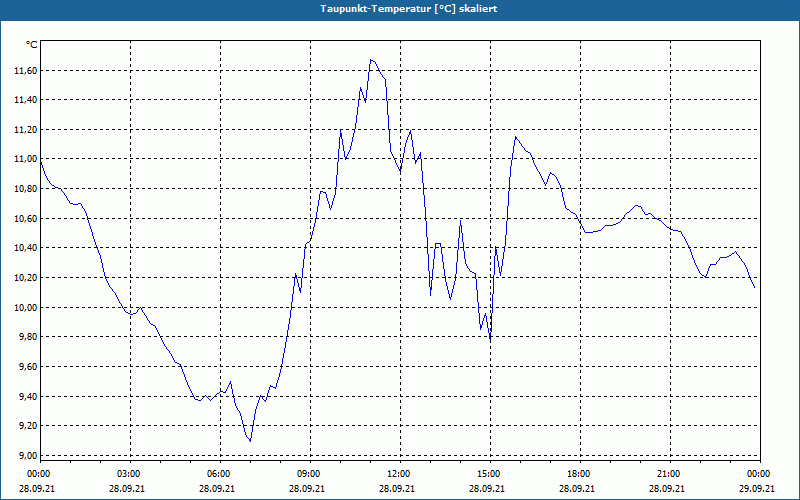Click the Taupunkt-Temperatur [°C] skaliert title
Image resolution: width=800 pixels, height=500 pixels.
point(409,9)
